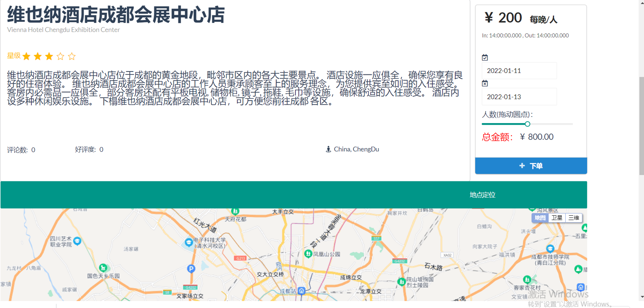Click the ¥ 200 price text
Screen dimensions: 644x308
[503, 18]
